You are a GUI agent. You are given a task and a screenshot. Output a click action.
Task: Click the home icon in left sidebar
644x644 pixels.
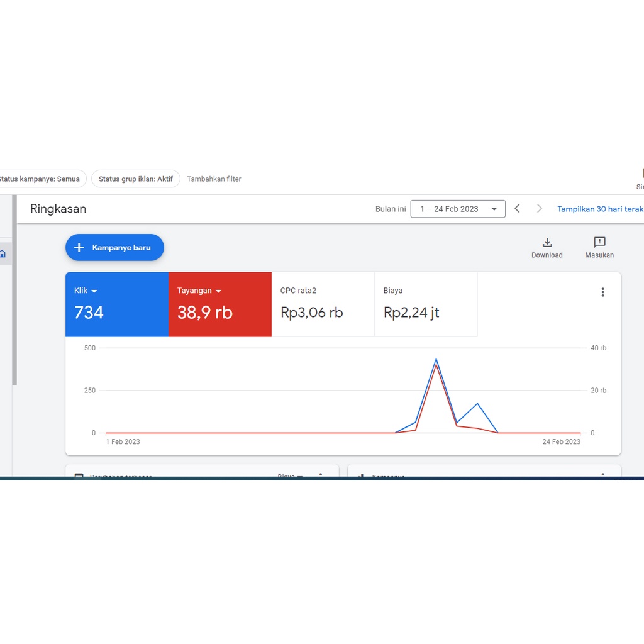point(3,254)
